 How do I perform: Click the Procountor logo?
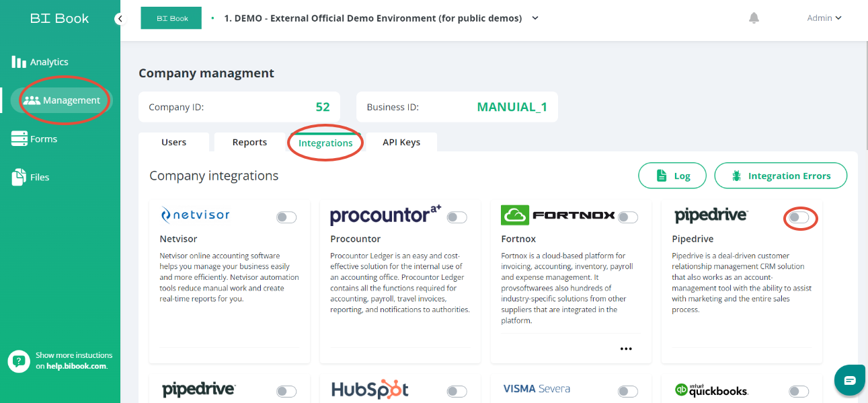[x=385, y=215]
